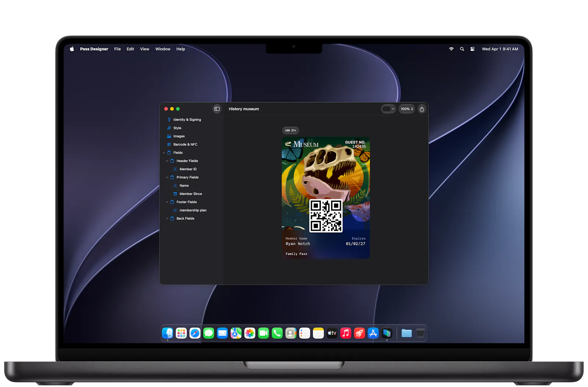
Task: Select the Member Since field
Action: point(190,194)
